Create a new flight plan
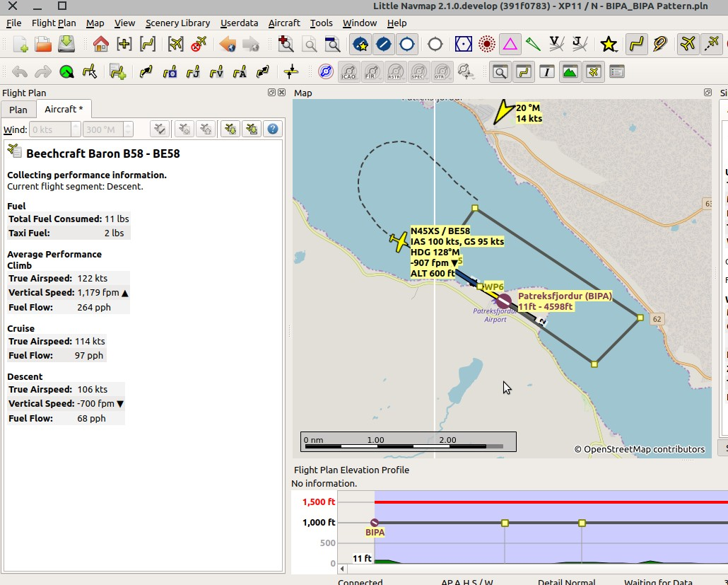This screenshot has height=585, width=728. 19,44
